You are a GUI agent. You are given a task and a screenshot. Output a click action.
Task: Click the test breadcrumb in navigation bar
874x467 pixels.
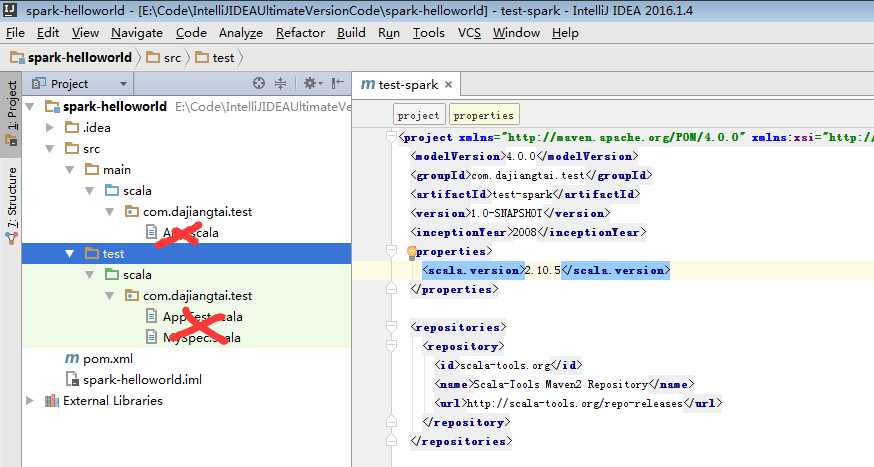215,57
